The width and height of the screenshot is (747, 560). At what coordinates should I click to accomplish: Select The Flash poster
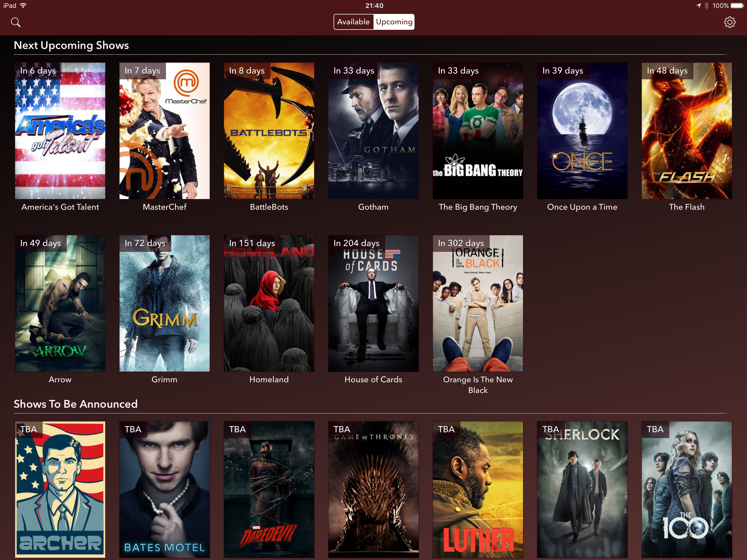(x=687, y=131)
